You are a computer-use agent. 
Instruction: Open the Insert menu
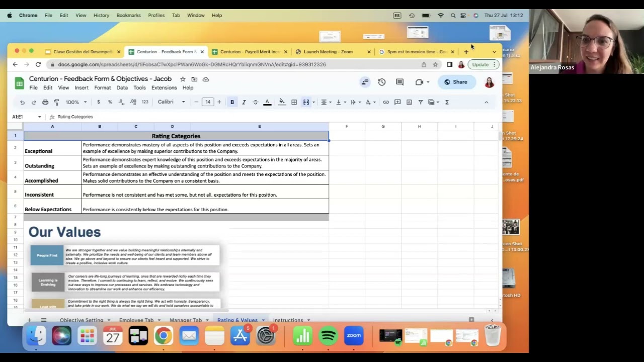pos(82,87)
